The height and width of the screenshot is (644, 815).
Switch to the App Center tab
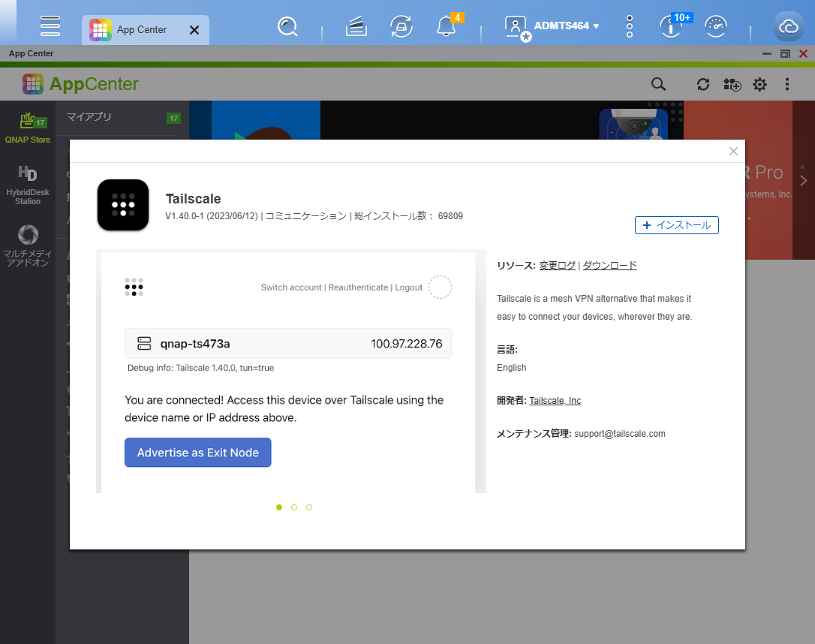[x=142, y=30]
